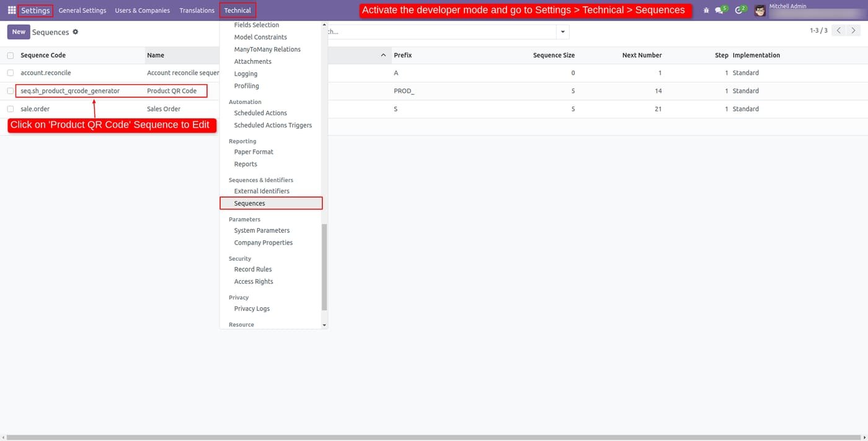The width and height of the screenshot is (868, 441).
Task: Open the seq.sh_product_qrcode_generator record
Action: [x=70, y=91]
